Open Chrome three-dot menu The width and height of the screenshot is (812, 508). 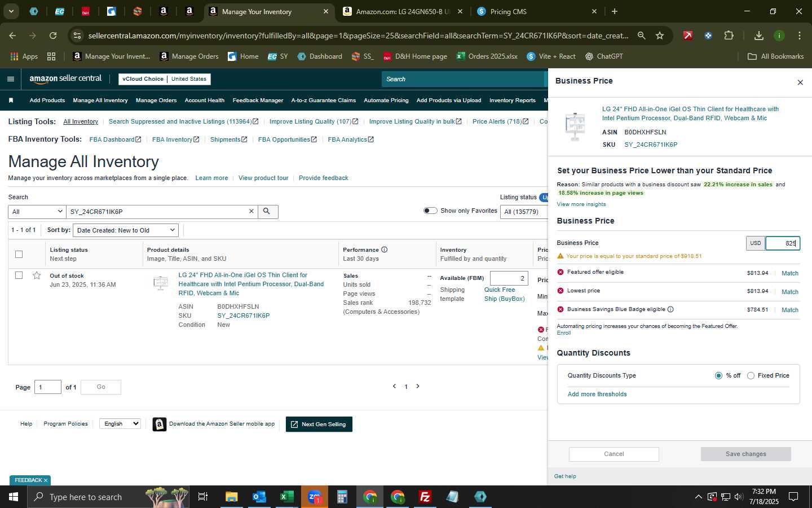[800, 36]
